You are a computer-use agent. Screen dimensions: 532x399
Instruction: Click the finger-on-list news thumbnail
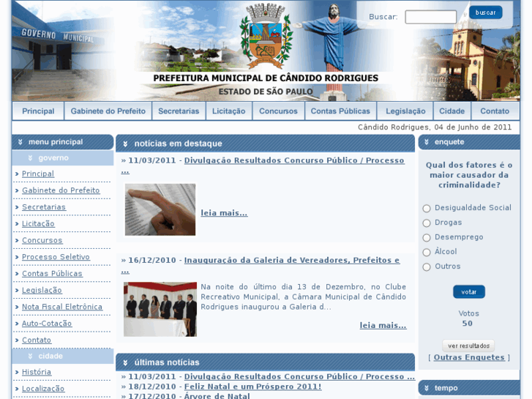[x=160, y=209]
